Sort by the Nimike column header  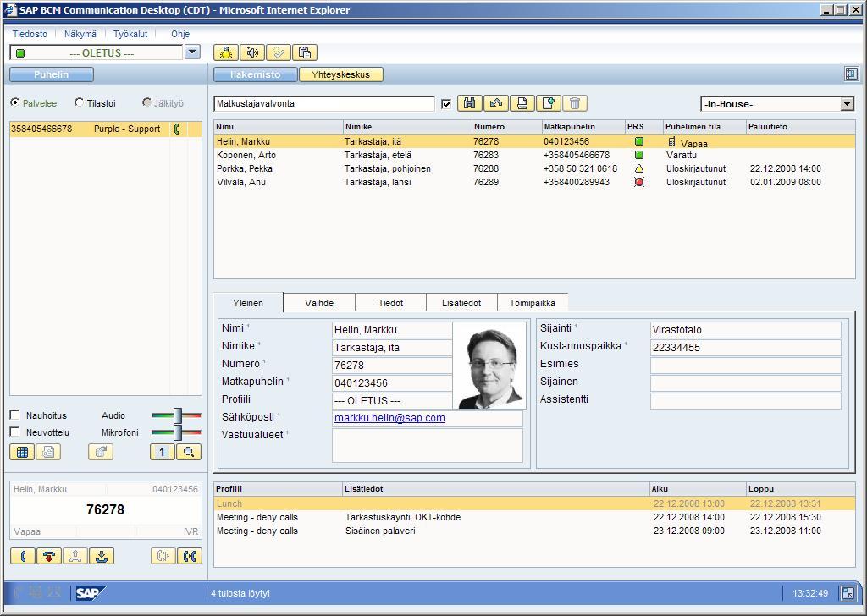coord(407,127)
